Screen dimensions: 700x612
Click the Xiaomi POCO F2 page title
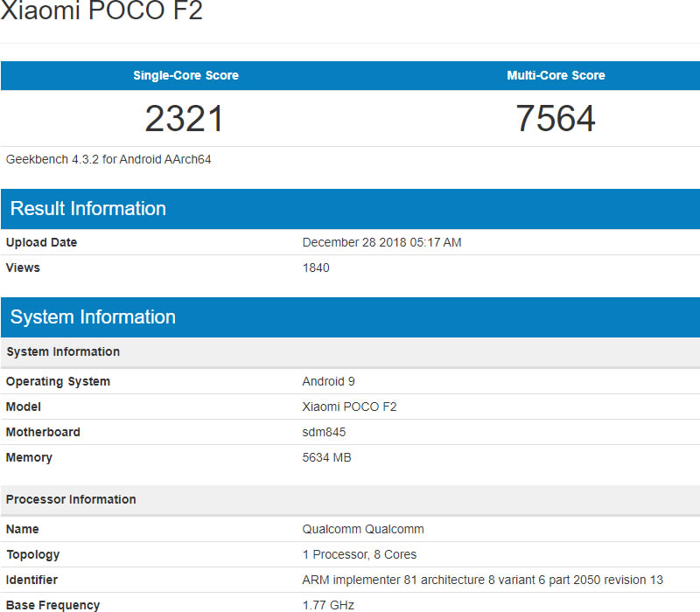click(101, 12)
